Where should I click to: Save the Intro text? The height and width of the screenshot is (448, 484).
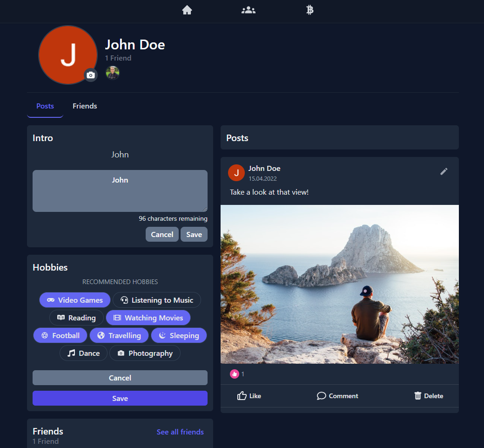[194, 235]
